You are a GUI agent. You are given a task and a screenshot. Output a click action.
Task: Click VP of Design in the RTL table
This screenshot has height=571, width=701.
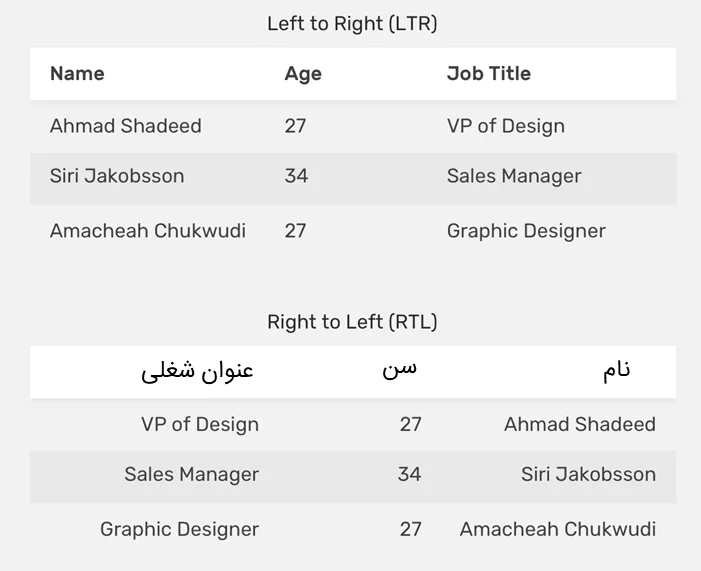pyautogui.click(x=200, y=424)
